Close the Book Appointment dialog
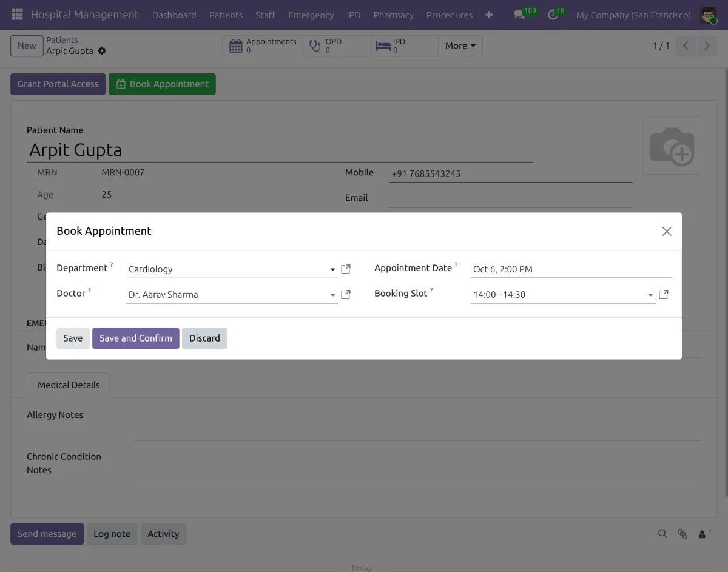728x572 pixels. [667, 231]
